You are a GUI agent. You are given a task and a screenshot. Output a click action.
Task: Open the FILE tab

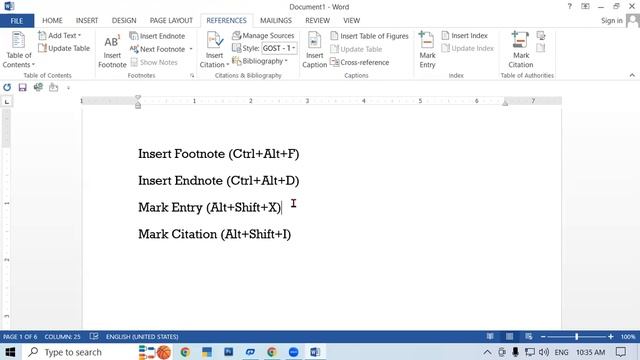[17, 20]
